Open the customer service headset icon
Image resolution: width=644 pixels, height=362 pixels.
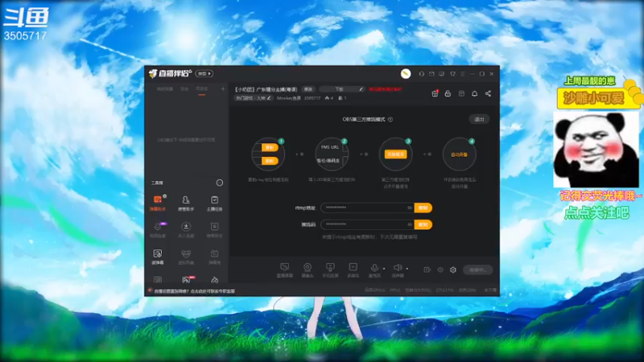click(x=421, y=74)
